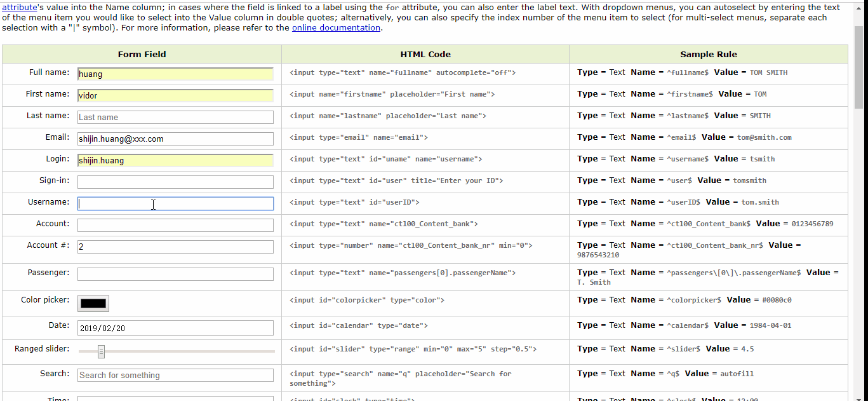Open the attribute link
The width and height of the screenshot is (868, 401).
pos(19,7)
